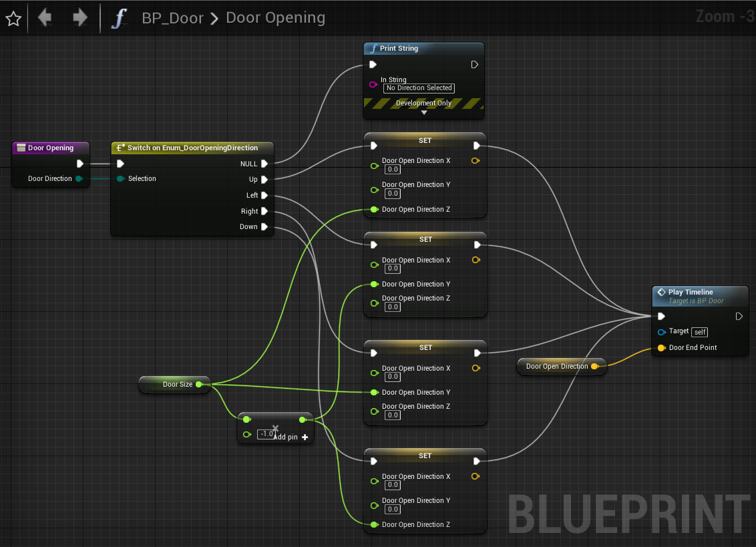756x547 pixels.
Task: Click the first SET node yellow output pin
Action: 476,160
